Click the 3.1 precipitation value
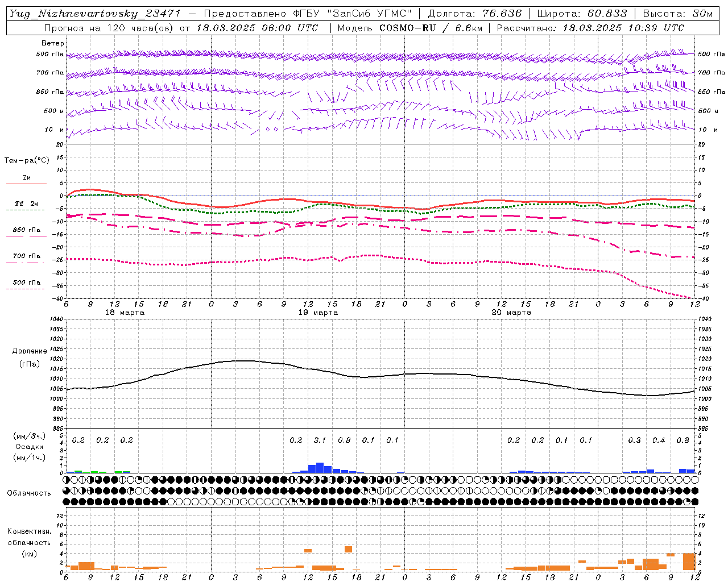 (320, 440)
